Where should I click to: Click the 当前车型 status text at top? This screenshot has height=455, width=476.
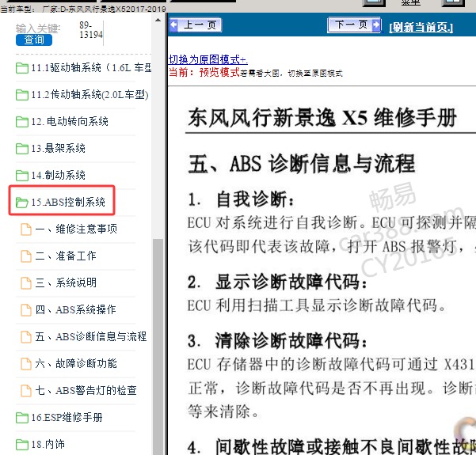(83, 9)
